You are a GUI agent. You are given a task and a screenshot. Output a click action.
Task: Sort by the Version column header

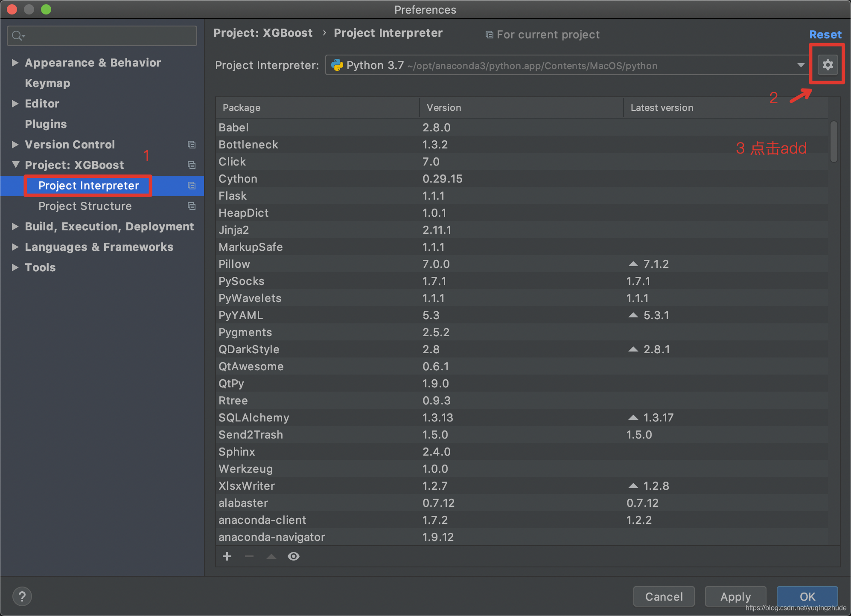click(522, 108)
